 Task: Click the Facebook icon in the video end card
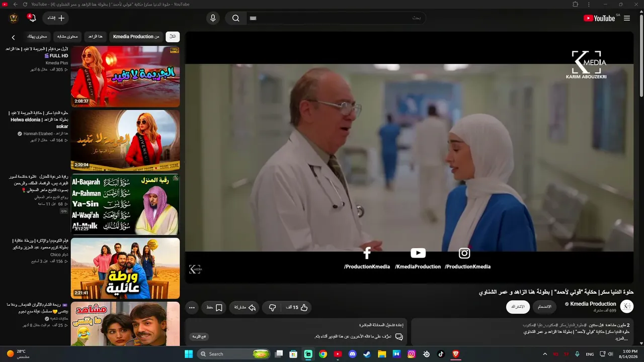pos(367,253)
